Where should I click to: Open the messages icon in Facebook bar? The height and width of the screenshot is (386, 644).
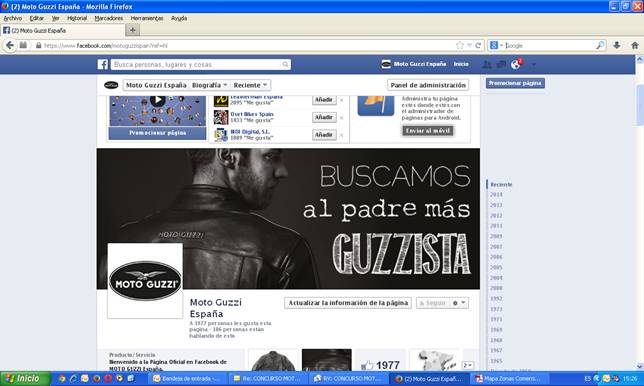pyautogui.click(x=501, y=64)
